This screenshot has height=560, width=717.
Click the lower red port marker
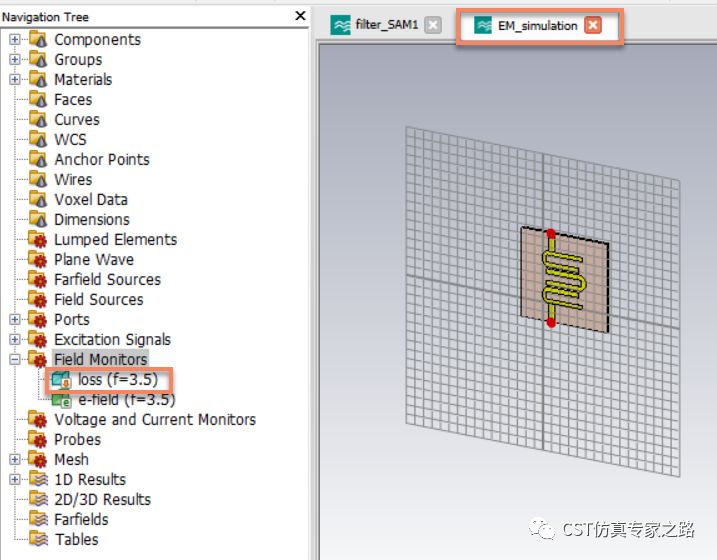[x=551, y=323]
